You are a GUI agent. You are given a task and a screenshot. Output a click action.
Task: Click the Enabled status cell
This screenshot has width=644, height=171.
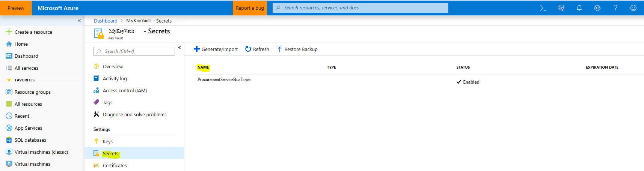(x=468, y=82)
